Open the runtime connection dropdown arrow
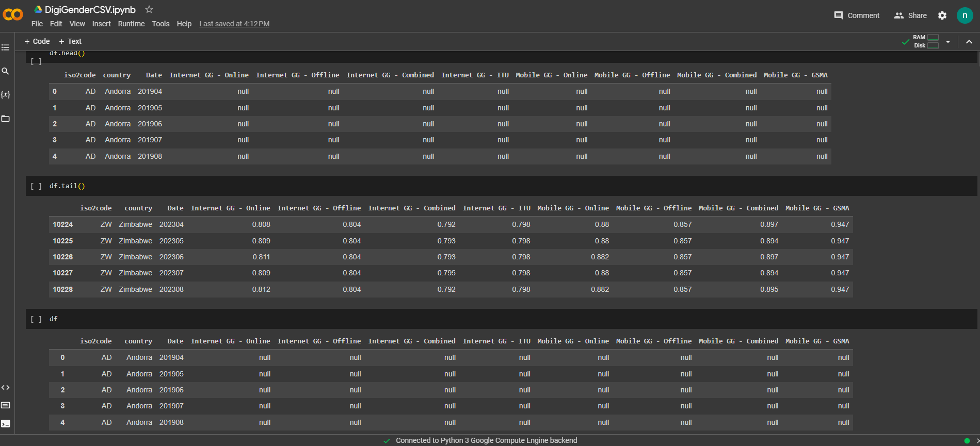The height and width of the screenshot is (446, 980). (948, 42)
